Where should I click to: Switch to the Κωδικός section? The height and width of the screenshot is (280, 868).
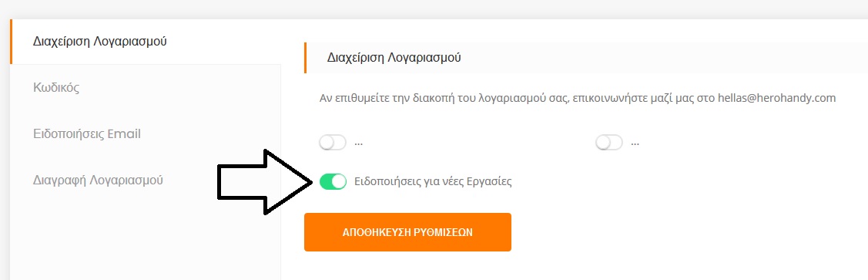coord(146,88)
